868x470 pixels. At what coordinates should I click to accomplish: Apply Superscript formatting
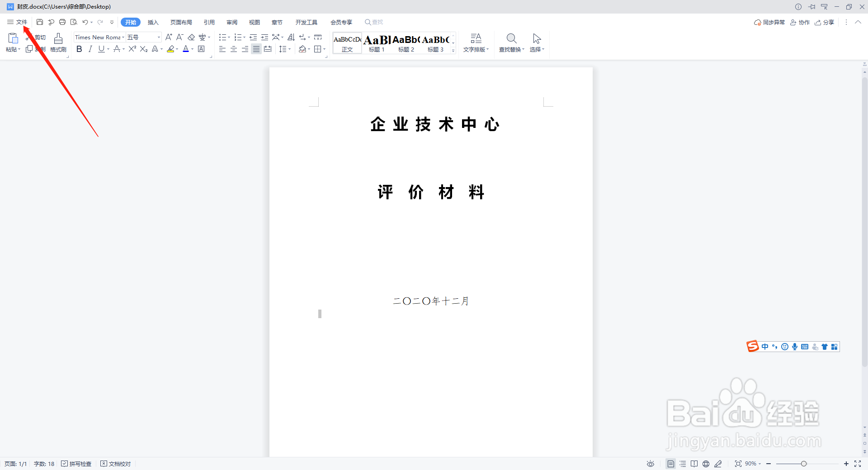[x=132, y=49]
